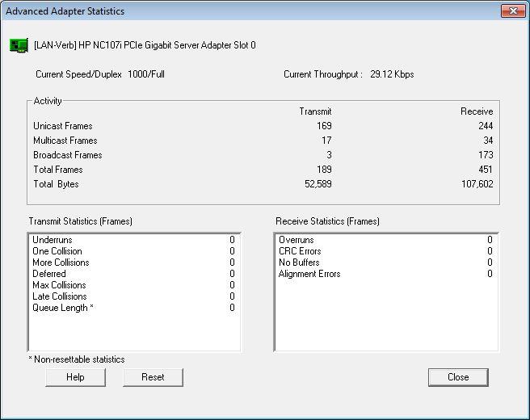Image resolution: width=530 pixels, height=420 pixels.
Task: Click receive multicast value 34
Action: 488,141
